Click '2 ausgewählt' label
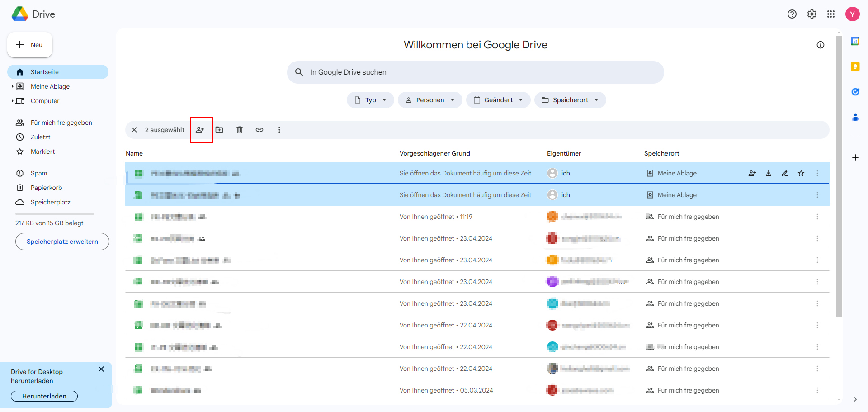 tap(165, 130)
